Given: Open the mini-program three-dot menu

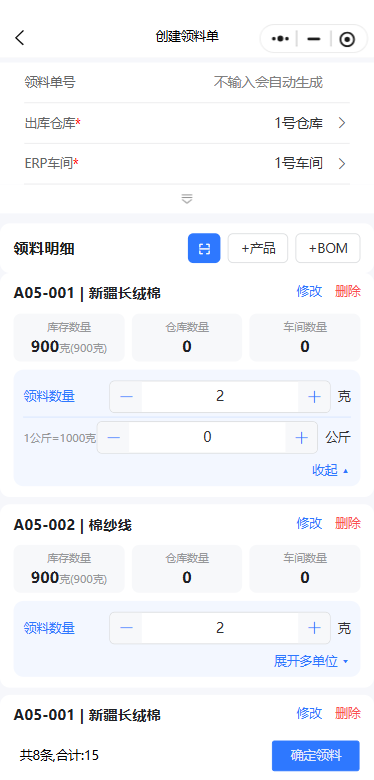Looking at the screenshot, I should tap(280, 39).
